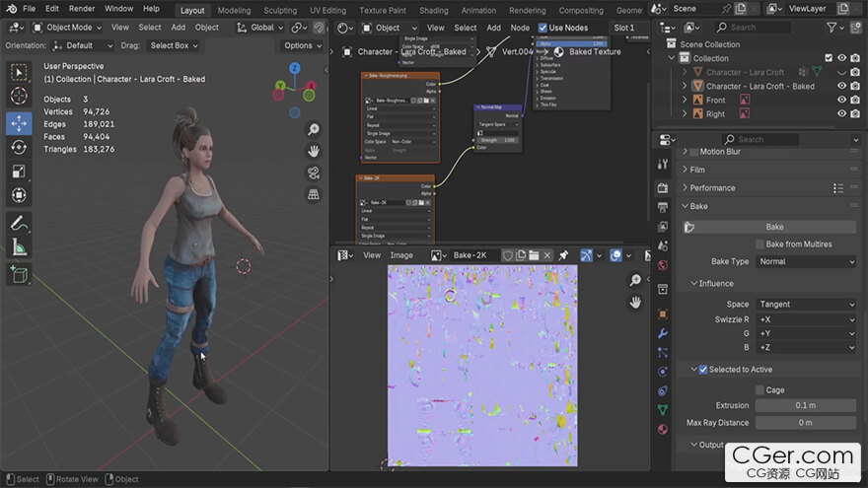Select the Rotate tool

[x=19, y=147]
